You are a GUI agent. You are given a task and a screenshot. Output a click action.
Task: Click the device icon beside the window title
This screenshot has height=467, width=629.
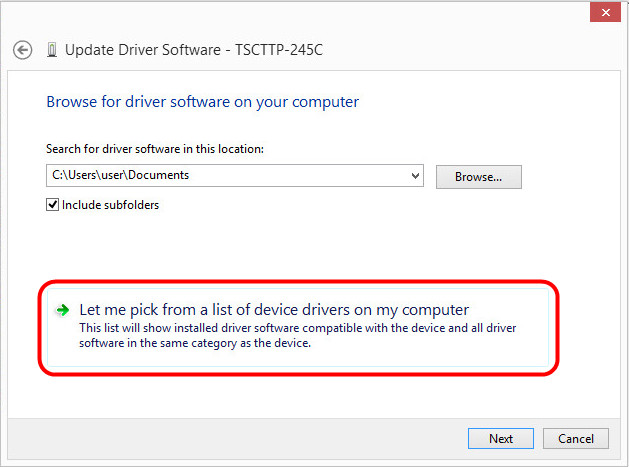pos(51,49)
